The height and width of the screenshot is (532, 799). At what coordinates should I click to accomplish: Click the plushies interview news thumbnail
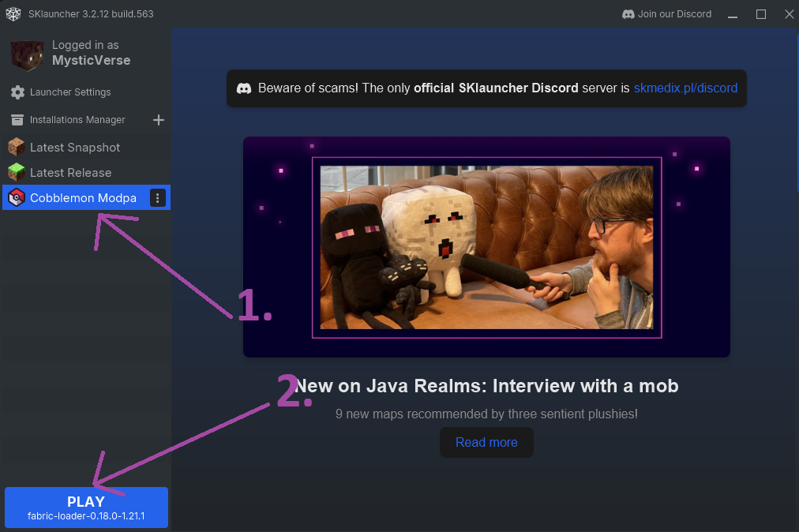(486, 247)
